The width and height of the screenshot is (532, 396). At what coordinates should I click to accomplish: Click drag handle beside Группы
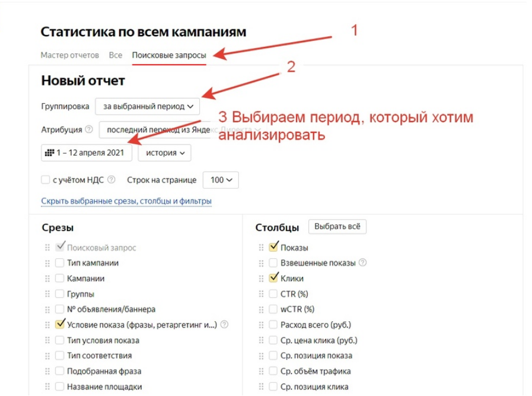[x=47, y=294]
